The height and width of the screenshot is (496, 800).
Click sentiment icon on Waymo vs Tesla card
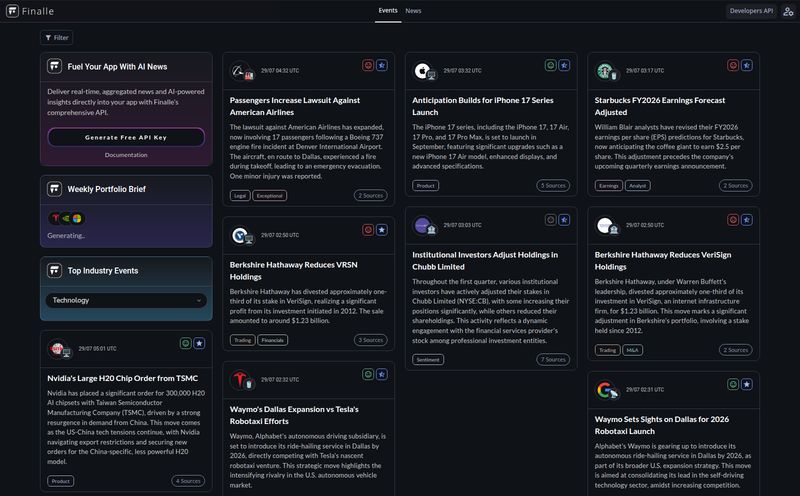pyautogui.click(x=368, y=374)
